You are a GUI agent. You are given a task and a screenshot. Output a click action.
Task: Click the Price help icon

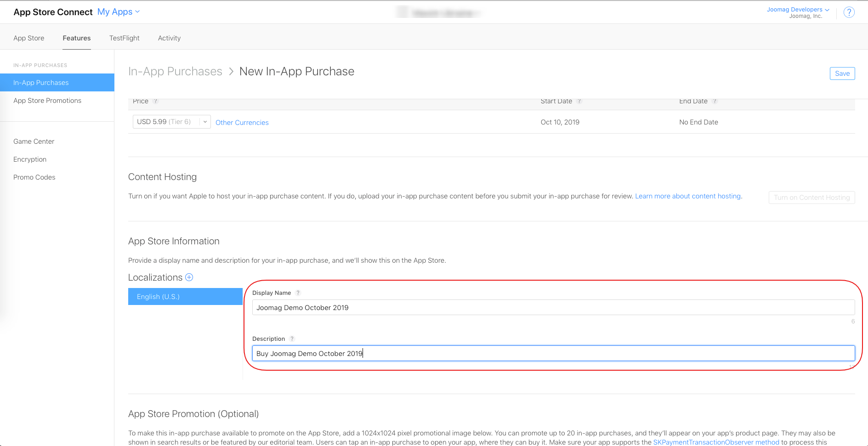point(155,102)
